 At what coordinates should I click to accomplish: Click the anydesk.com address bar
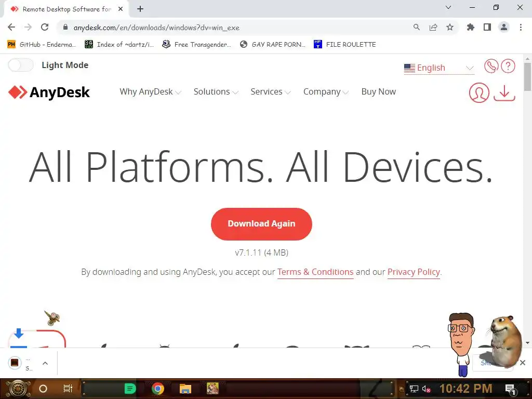[x=237, y=28]
